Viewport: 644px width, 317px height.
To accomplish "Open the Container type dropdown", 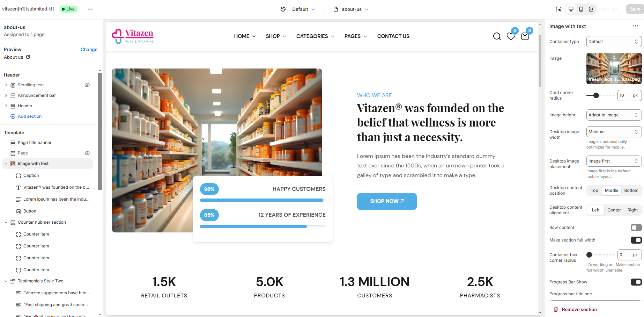I will (x=614, y=42).
